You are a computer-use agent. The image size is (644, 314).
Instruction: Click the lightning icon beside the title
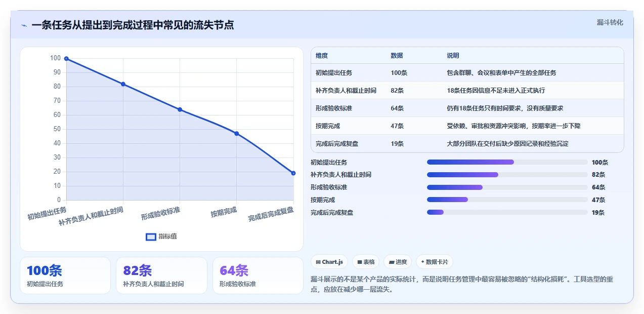24,25
